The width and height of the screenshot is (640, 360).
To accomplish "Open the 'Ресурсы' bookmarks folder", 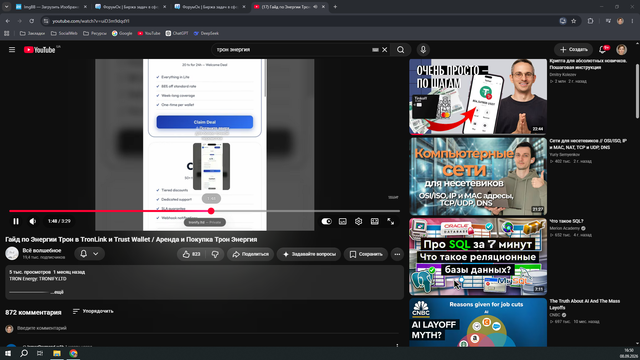I will [x=95, y=33].
